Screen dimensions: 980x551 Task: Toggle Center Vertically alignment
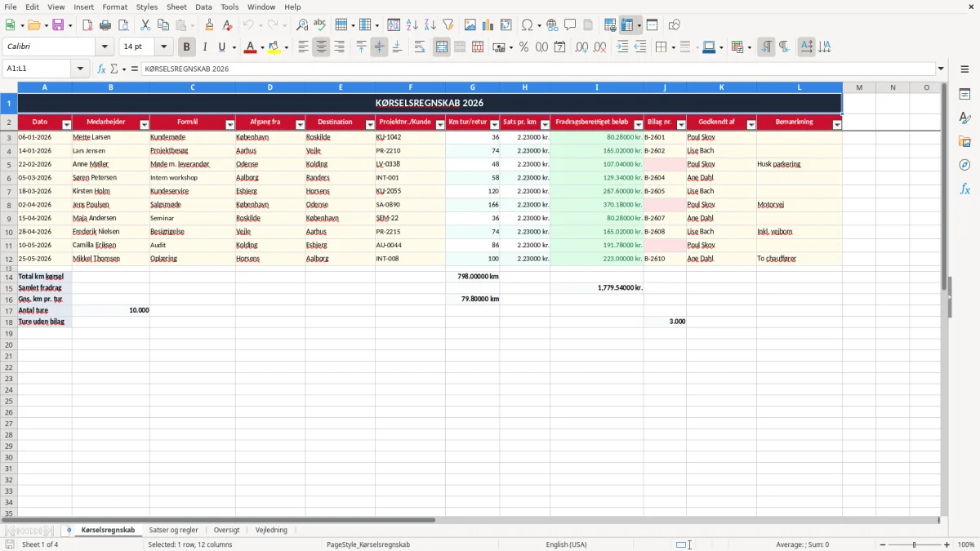pos(379,47)
